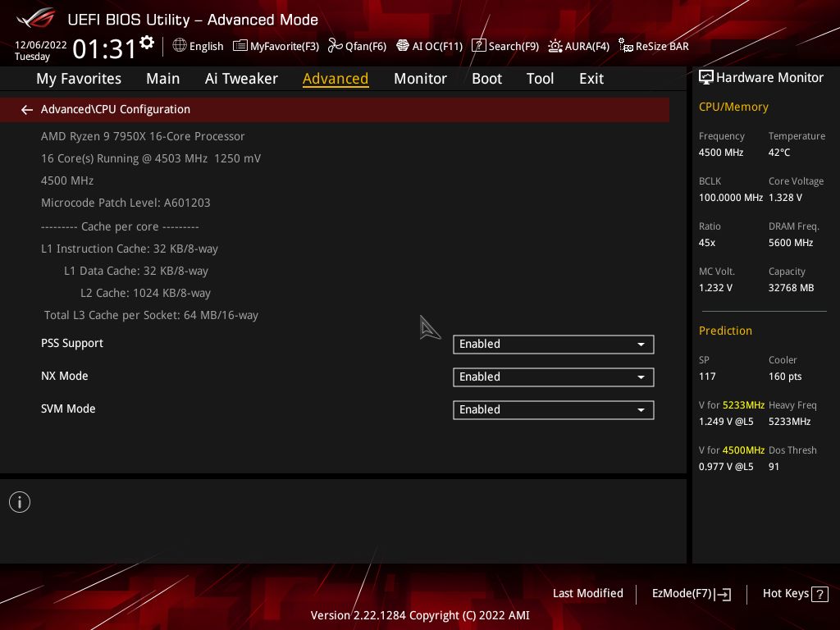Select the Advanced tab
Viewport: 840px width, 630px height.
(x=336, y=79)
